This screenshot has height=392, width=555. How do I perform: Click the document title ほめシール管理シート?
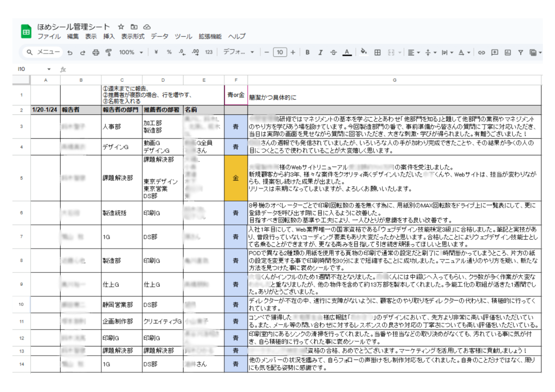(x=74, y=27)
